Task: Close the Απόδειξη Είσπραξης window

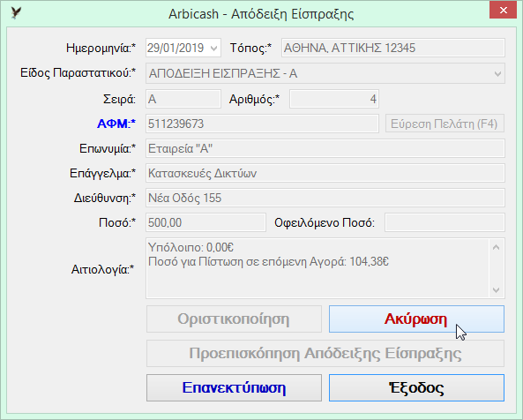Action: 503,11
